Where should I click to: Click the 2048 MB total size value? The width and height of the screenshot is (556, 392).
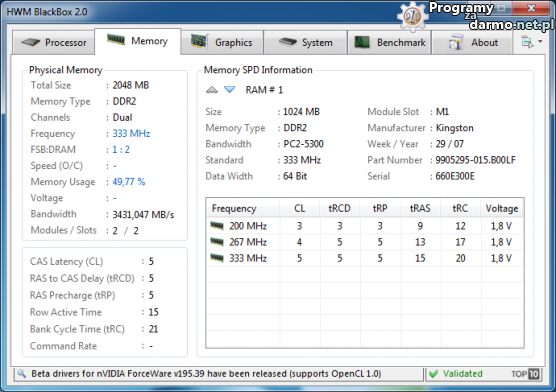(130, 85)
